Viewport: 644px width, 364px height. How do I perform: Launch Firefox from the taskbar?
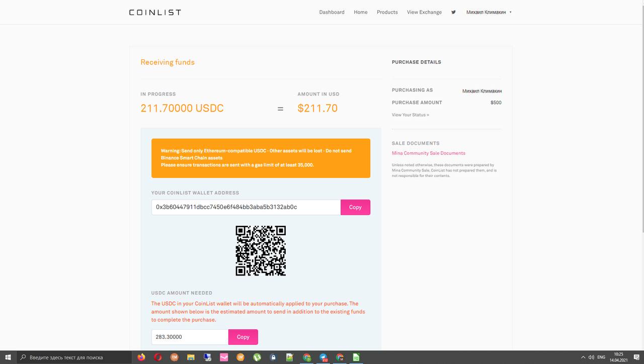141,357
